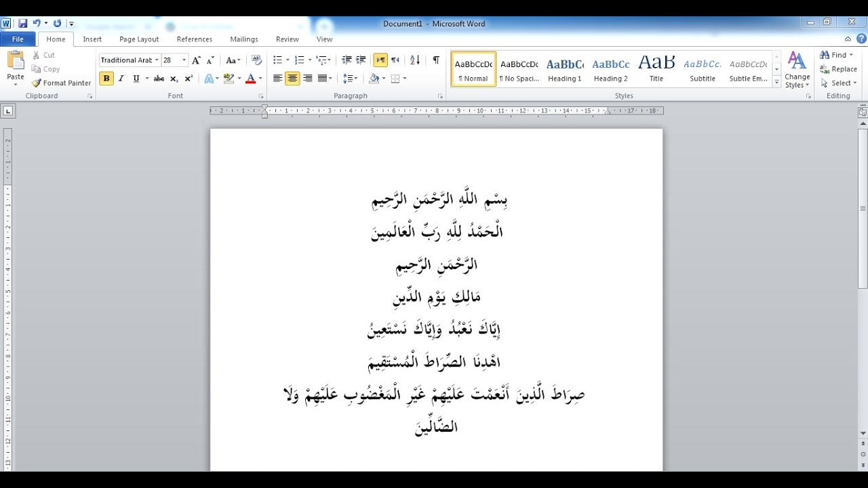
Task: Open the Paragraph dialog launcher
Action: coord(440,96)
